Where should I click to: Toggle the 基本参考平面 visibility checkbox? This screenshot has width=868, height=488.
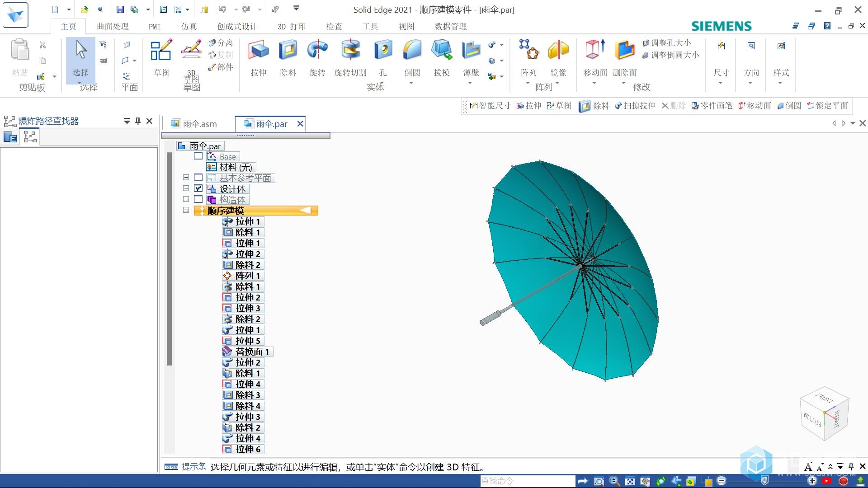coord(198,178)
